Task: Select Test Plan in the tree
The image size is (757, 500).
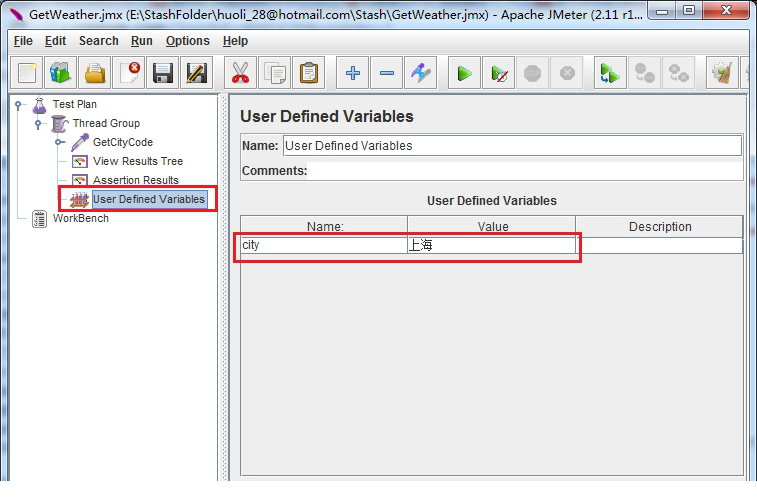Action: click(75, 104)
